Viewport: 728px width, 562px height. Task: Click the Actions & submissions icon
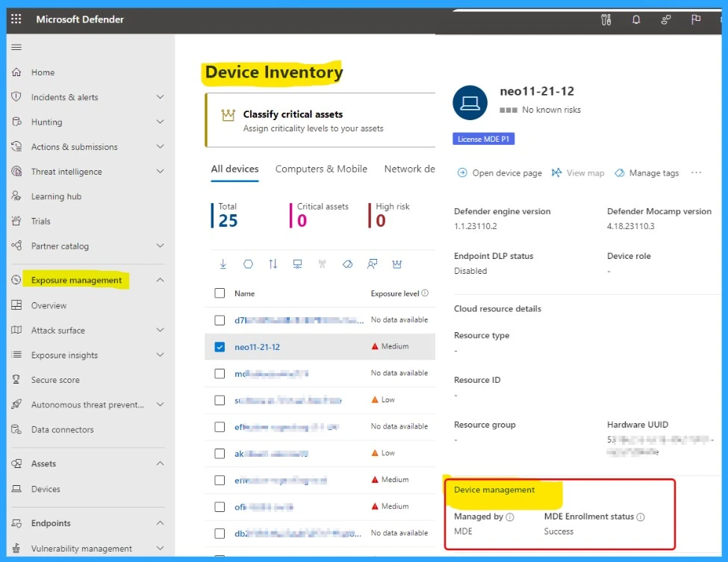[16, 146]
